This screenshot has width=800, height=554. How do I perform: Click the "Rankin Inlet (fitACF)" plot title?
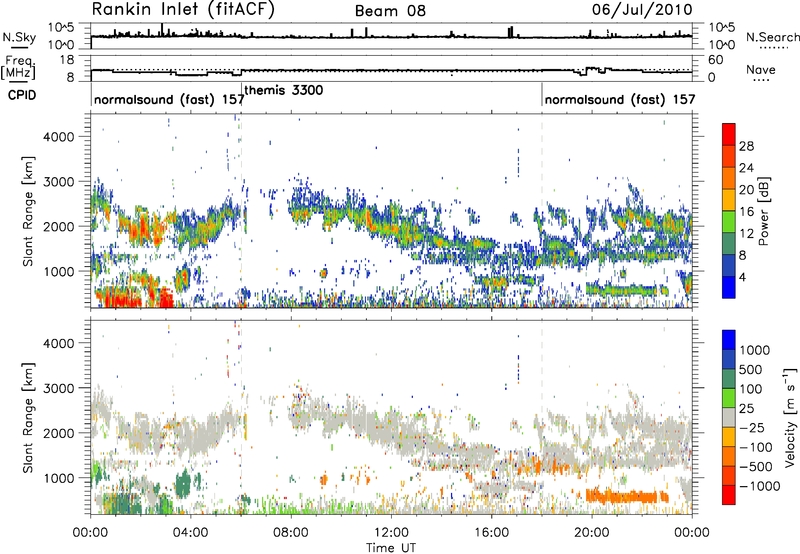(x=183, y=10)
